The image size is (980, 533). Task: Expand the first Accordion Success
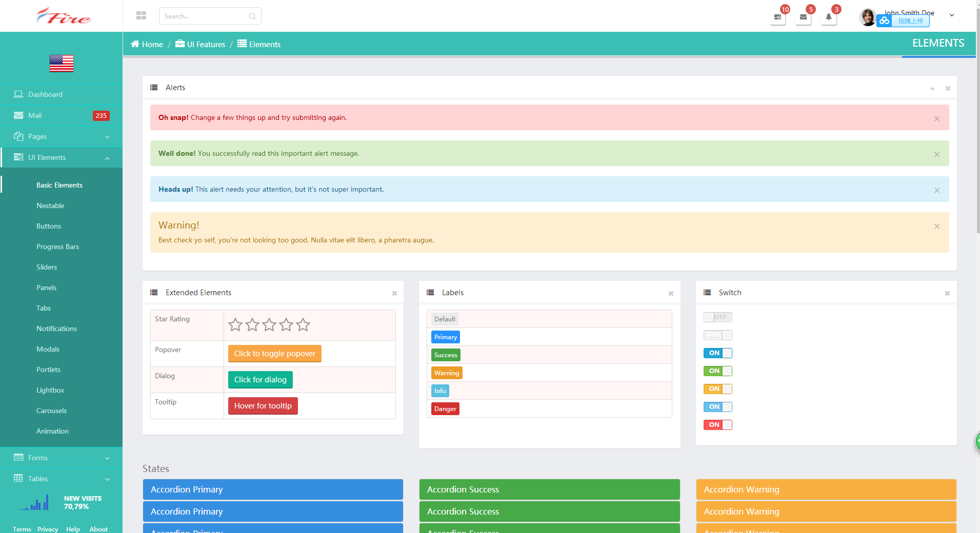pos(550,489)
